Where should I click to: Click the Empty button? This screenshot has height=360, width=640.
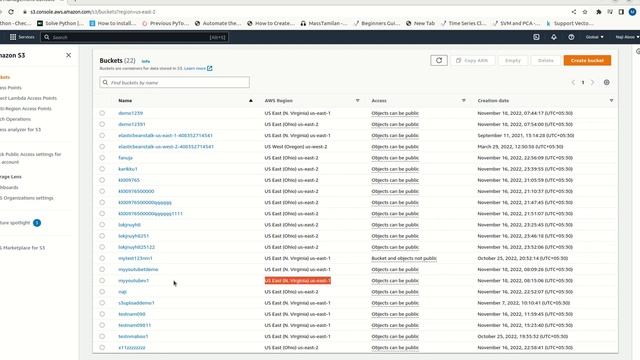point(513,60)
